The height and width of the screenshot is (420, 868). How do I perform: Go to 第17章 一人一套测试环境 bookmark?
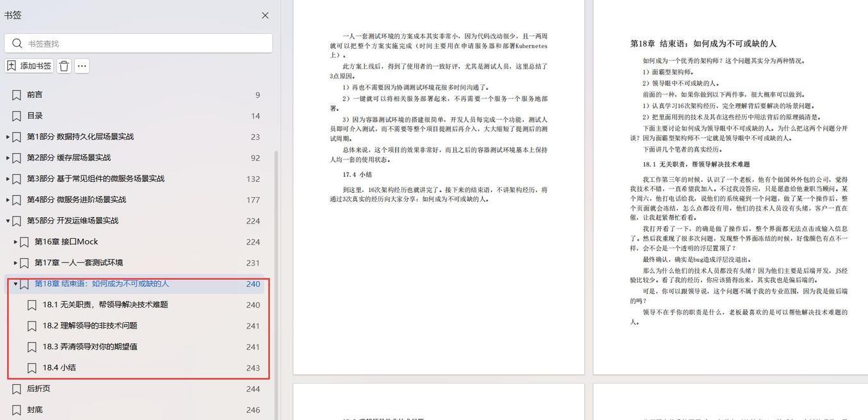coord(79,263)
